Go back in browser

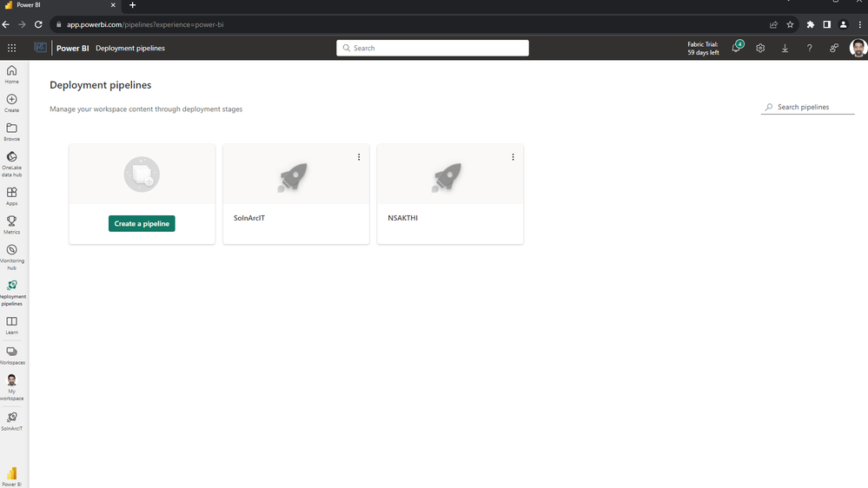click(5, 24)
